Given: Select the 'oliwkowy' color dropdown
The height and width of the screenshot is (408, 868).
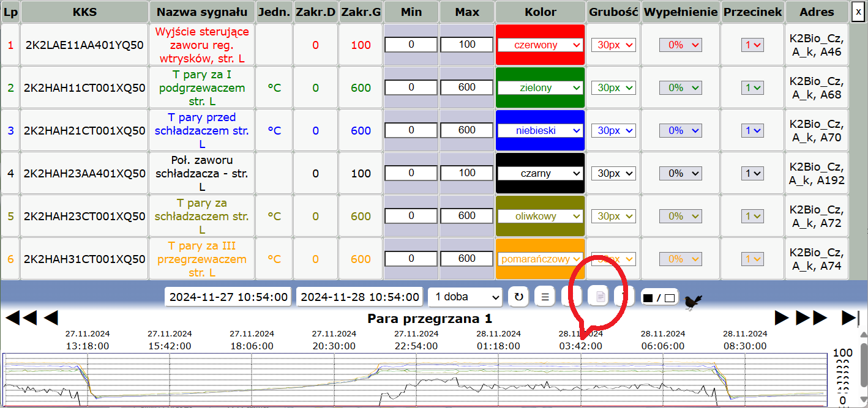Looking at the screenshot, I should 540,216.
